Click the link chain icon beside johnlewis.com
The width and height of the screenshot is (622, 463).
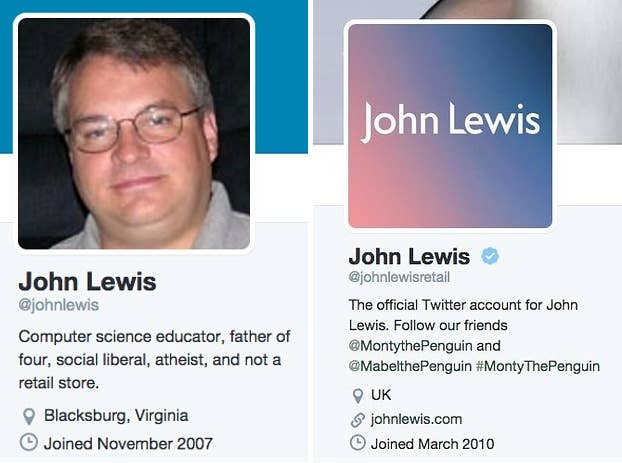point(358,420)
